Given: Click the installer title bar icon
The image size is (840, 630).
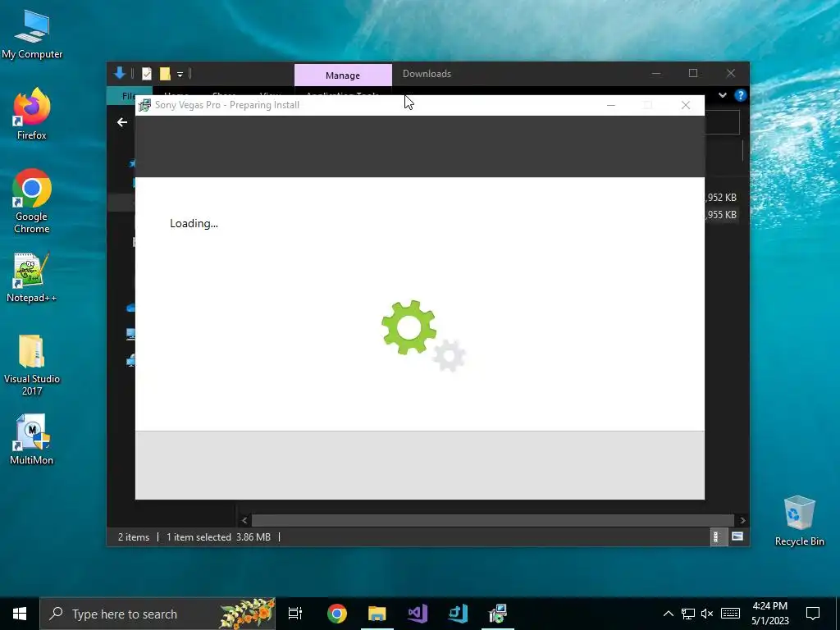Looking at the screenshot, I should 144,105.
